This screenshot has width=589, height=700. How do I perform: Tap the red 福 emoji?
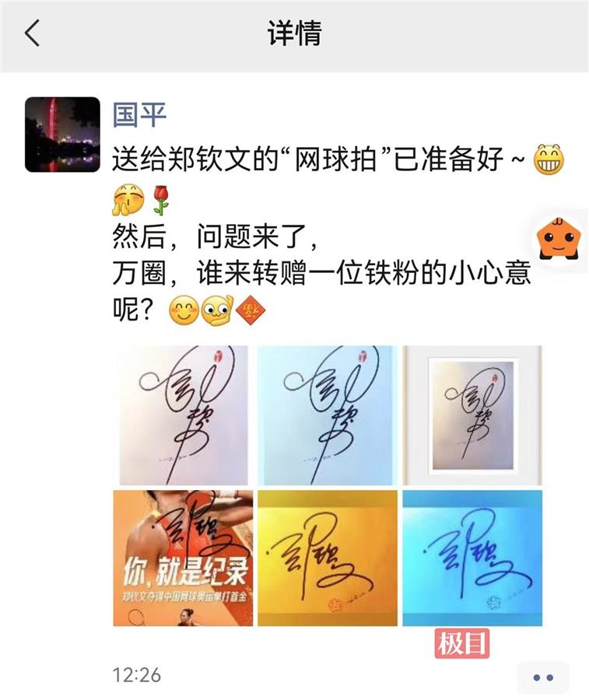[251, 309]
